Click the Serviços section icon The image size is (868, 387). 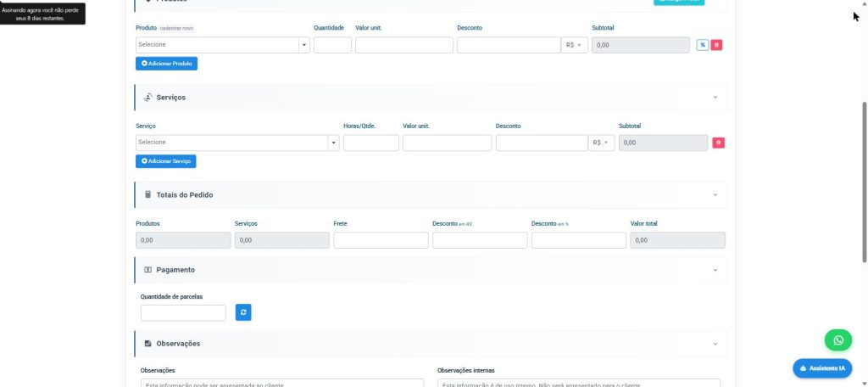[147, 97]
